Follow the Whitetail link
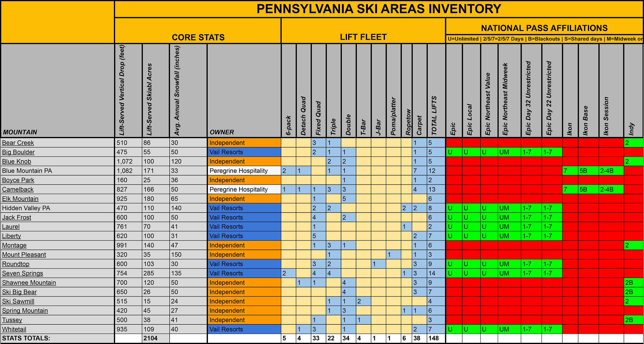644x344 pixels. [x=14, y=330]
